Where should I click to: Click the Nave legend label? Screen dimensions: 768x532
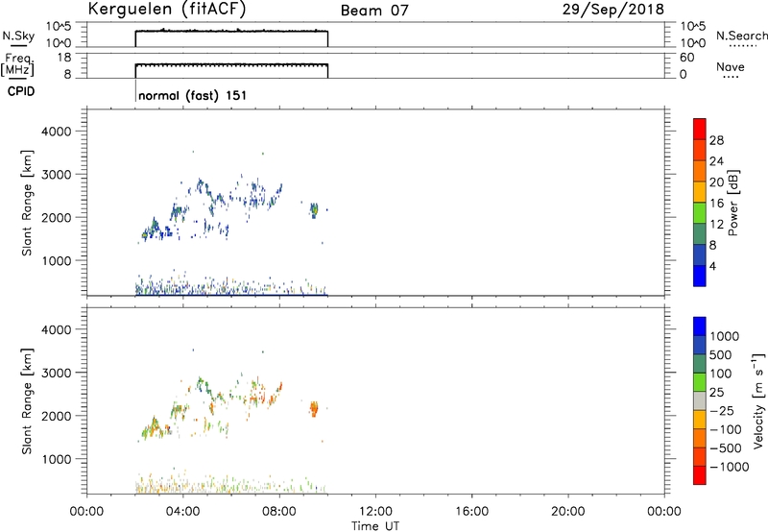click(731, 67)
